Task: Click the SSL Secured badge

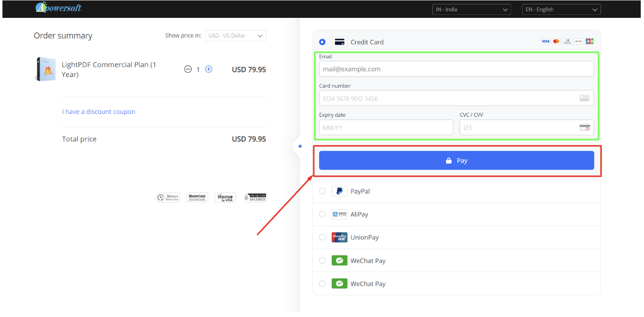Action: tap(256, 198)
